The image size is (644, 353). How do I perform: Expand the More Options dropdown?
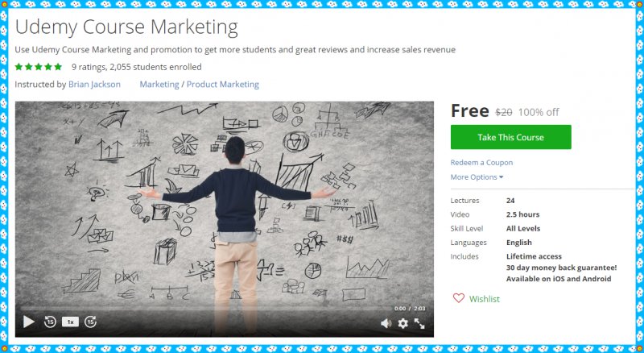477,177
